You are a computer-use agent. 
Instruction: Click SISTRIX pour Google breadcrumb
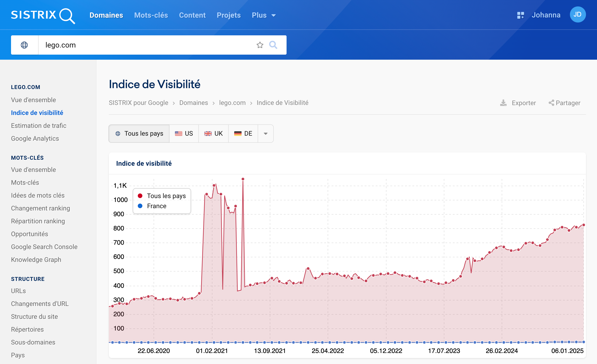click(x=138, y=103)
